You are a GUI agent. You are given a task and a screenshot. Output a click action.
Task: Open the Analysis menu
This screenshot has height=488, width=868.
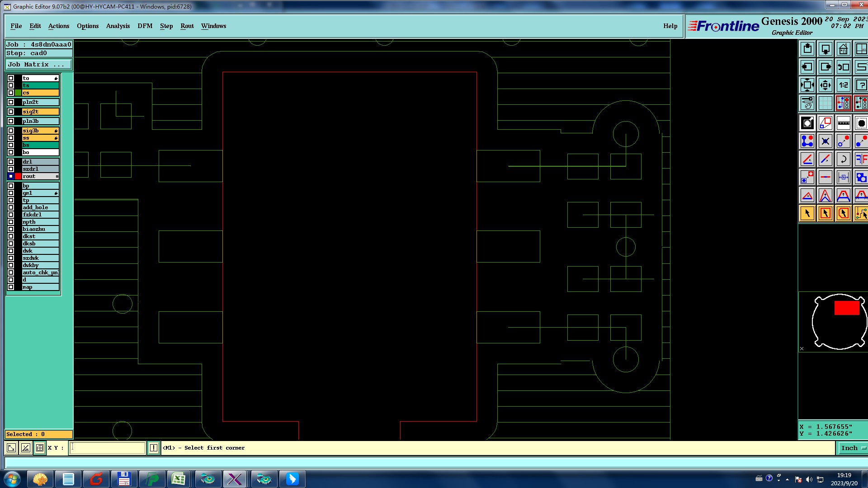(118, 26)
